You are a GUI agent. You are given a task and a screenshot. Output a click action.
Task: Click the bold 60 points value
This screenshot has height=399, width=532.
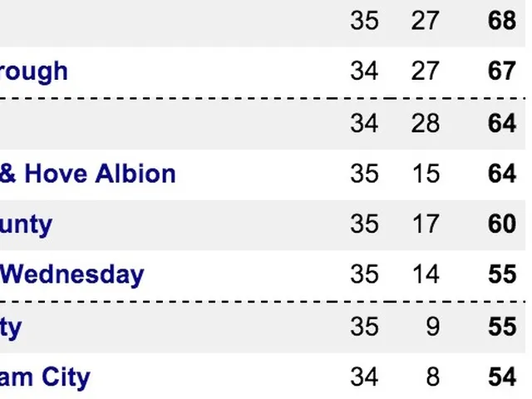[502, 224]
